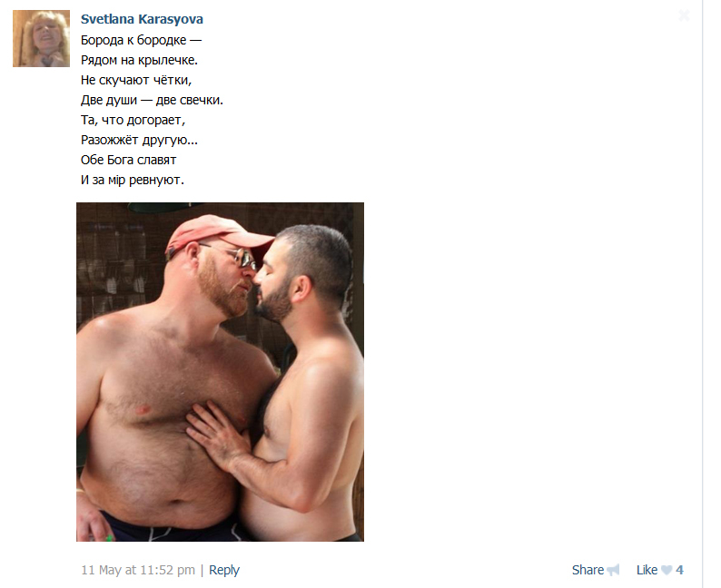Open the 11 May at 11:52 pm timestamp
The image size is (721, 588).
point(138,570)
